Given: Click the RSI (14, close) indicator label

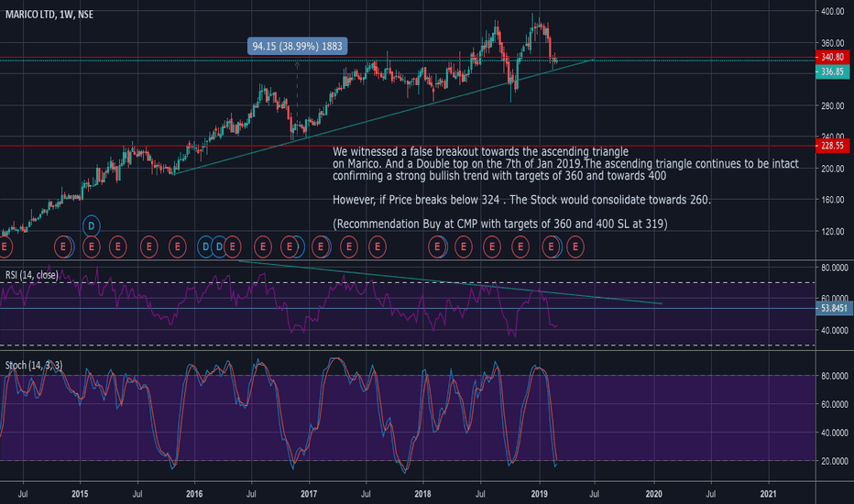Looking at the screenshot, I should point(31,275).
